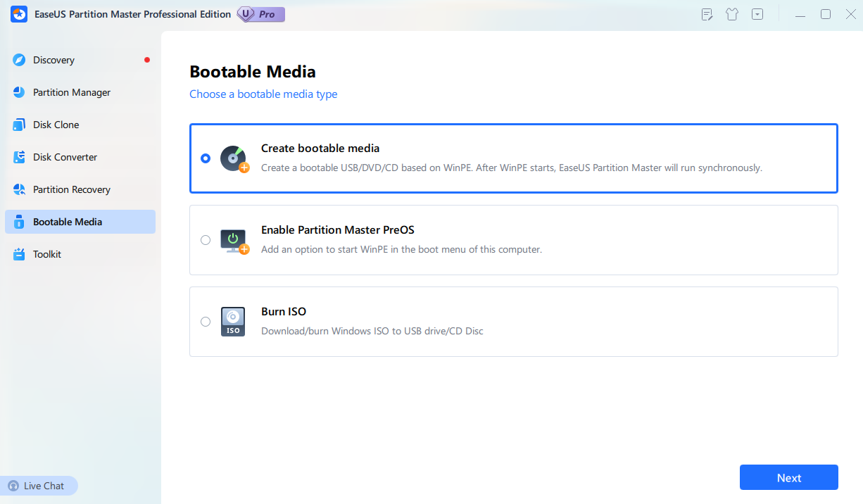Click the Bootable Media page heading
This screenshot has height=504, width=863.
[253, 72]
